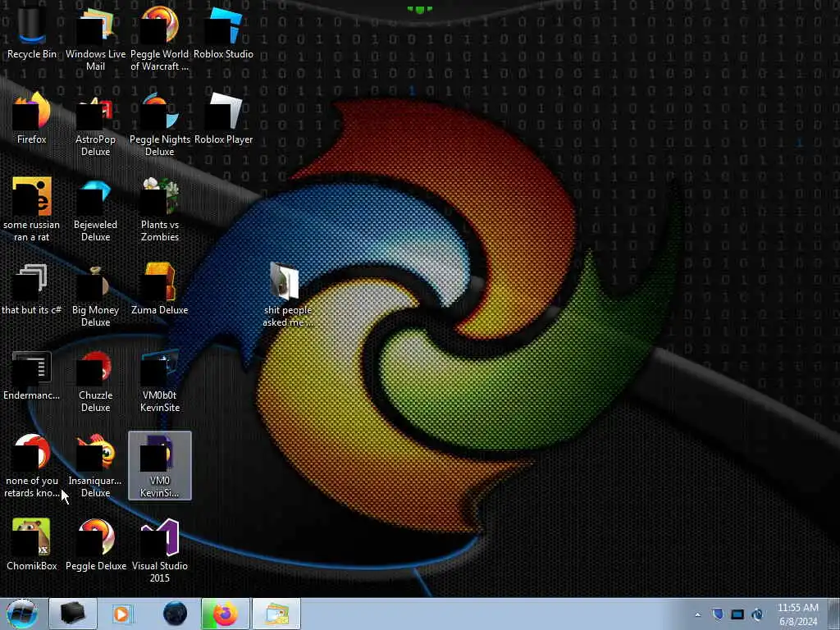Click the dark blue globe taskbar icon
The width and height of the screenshot is (840, 630).
click(x=175, y=614)
